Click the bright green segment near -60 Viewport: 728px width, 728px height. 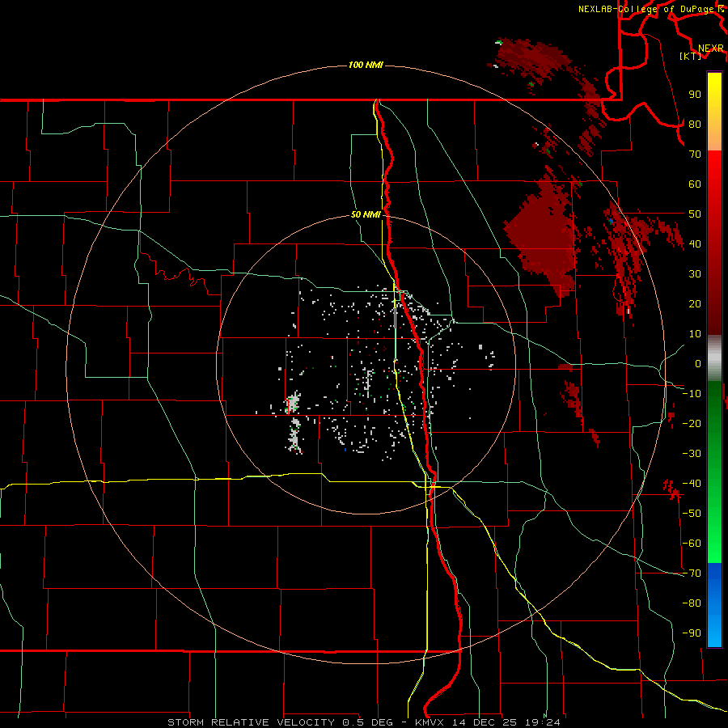tap(714, 545)
